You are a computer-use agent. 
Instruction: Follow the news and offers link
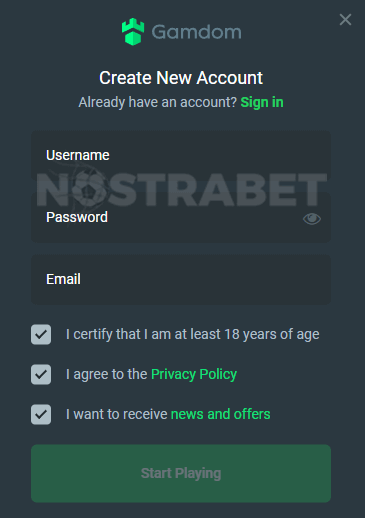pos(220,414)
